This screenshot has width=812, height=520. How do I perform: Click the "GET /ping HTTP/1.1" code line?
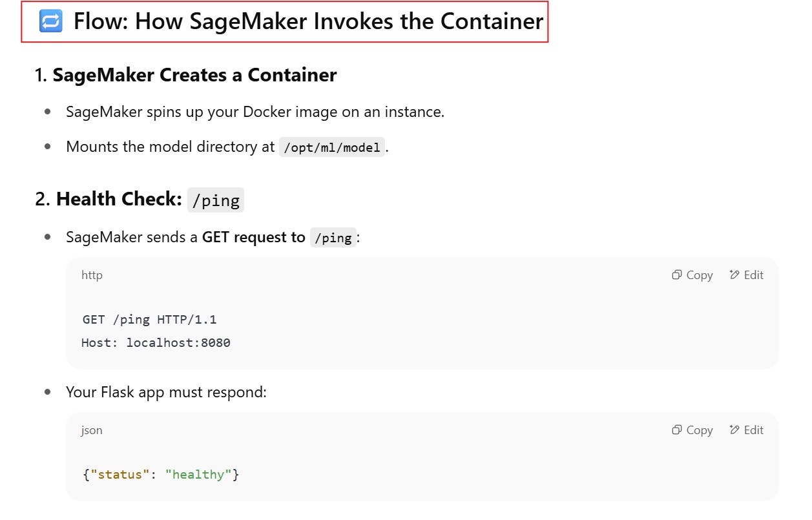pyautogui.click(x=149, y=319)
